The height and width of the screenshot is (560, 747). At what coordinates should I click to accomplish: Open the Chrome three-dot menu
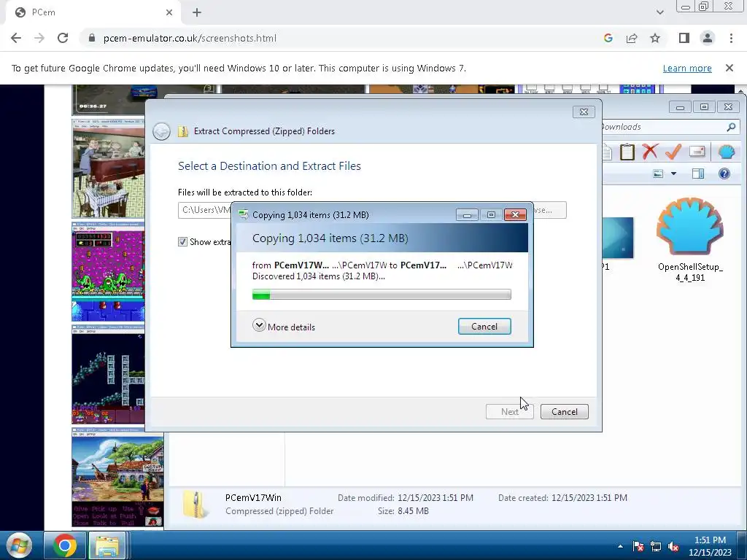[x=731, y=38]
